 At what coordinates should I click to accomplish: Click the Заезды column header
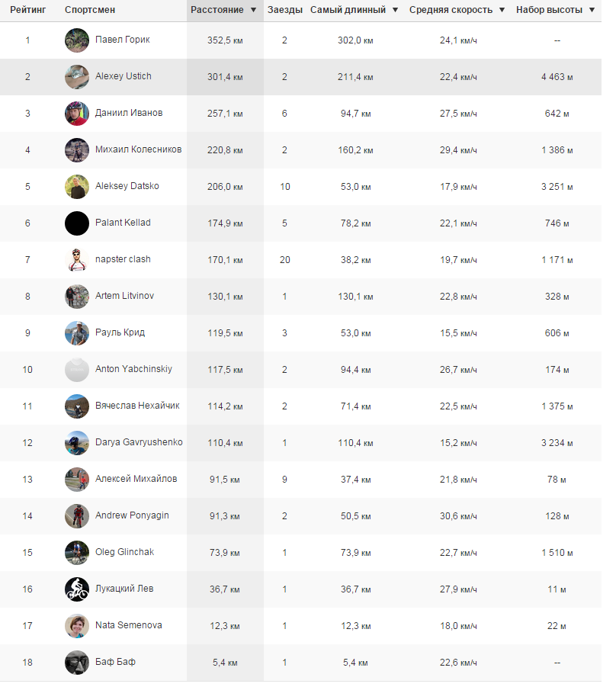284,10
